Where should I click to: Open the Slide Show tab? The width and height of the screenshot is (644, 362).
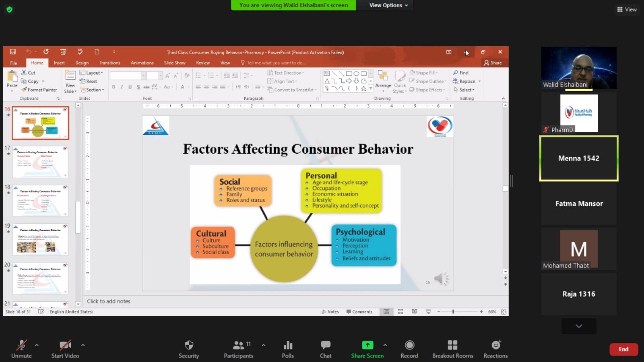[x=174, y=63]
